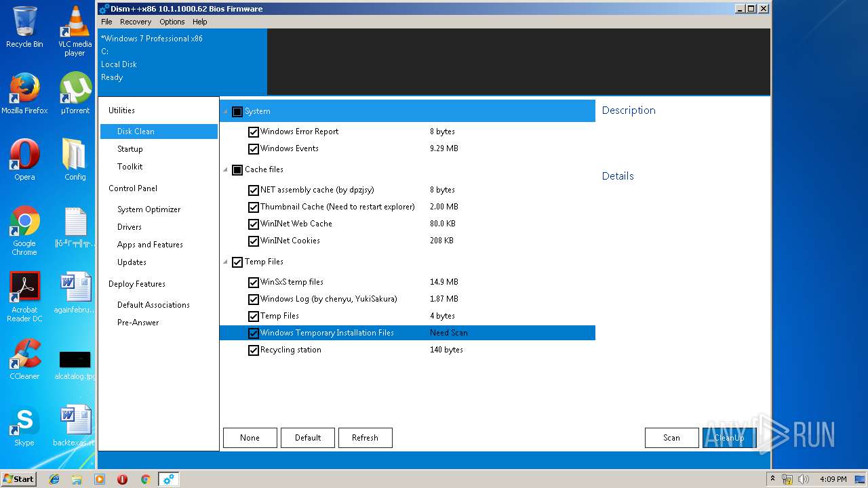Open the Options menu
The image size is (868, 488).
click(172, 22)
